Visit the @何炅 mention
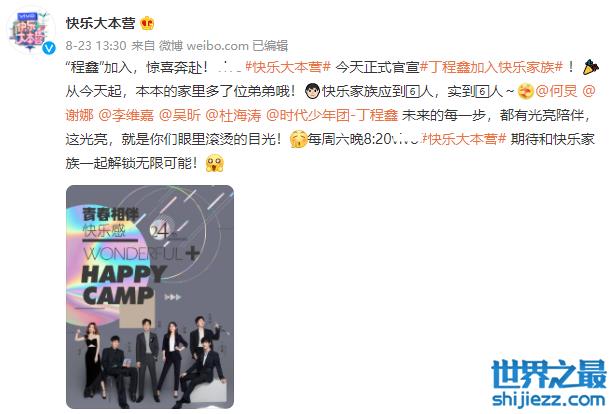The height and width of the screenshot is (414, 616). [x=556, y=91]
